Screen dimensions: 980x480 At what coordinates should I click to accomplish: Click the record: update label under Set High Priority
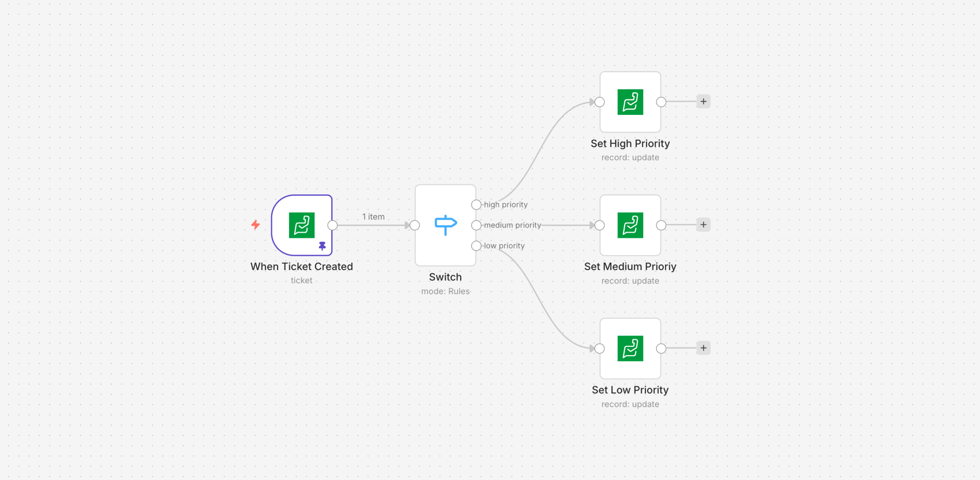(x=630, y=157)
